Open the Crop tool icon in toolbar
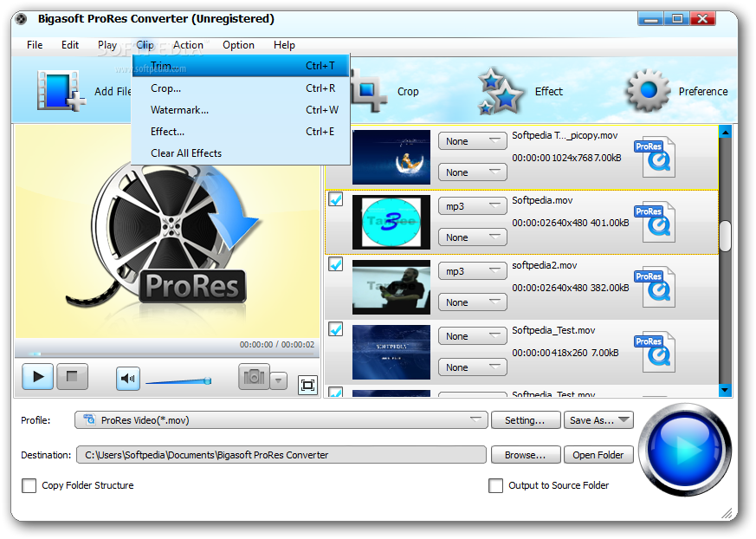The height and width of the screenshot is (539, 756). [369, 91]
